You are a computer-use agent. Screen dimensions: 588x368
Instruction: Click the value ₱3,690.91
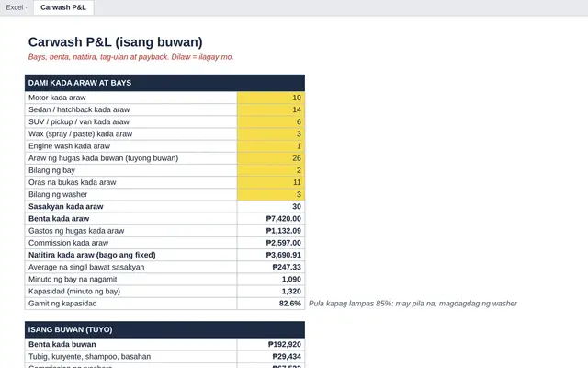pos(284,255)
